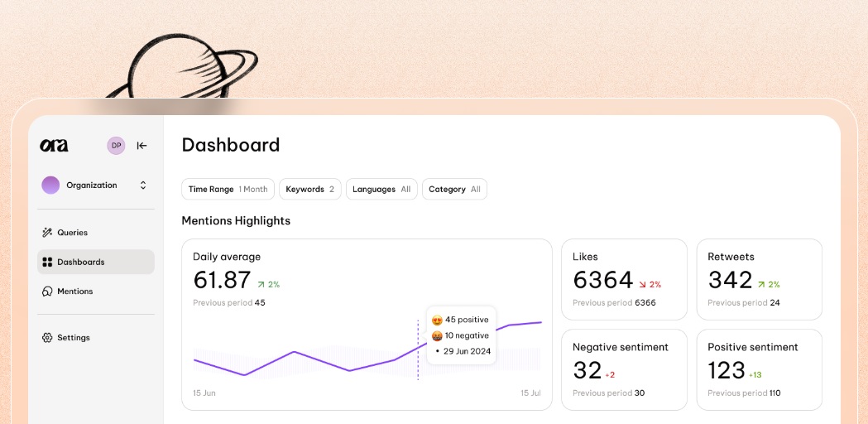
Task: Click the Negative sentiment value 32
Action: click(587, 370)
